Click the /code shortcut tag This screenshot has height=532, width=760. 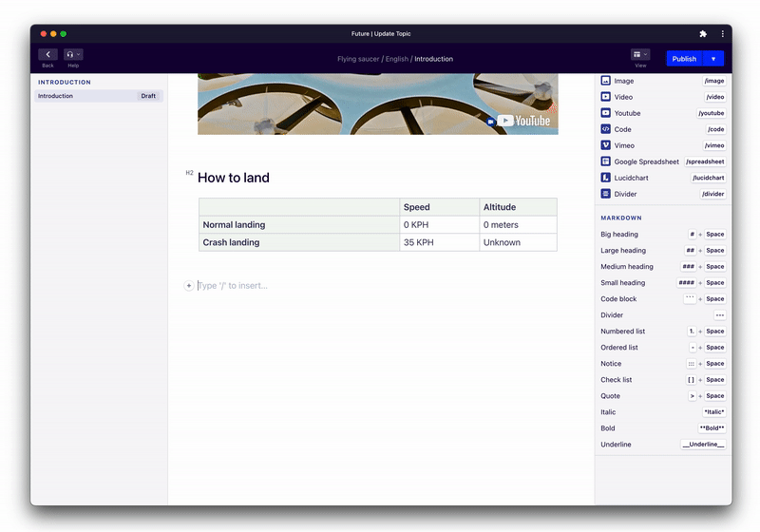tap(716, 129)
